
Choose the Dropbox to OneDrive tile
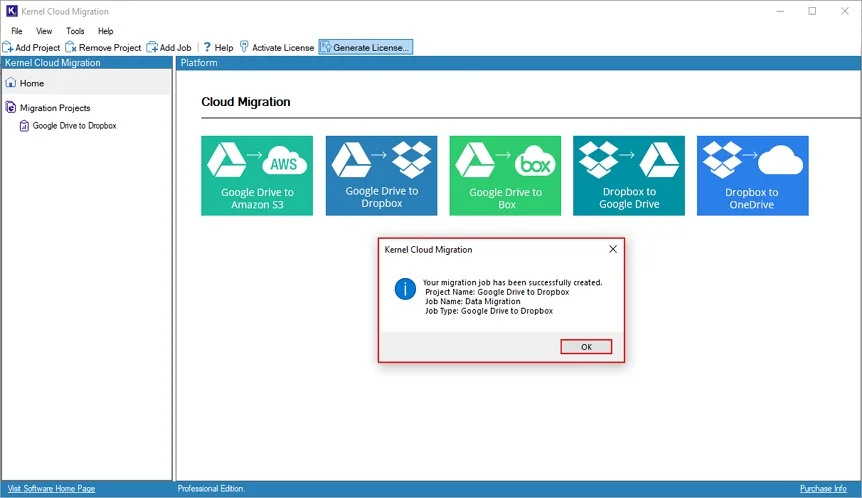[753, 176]
